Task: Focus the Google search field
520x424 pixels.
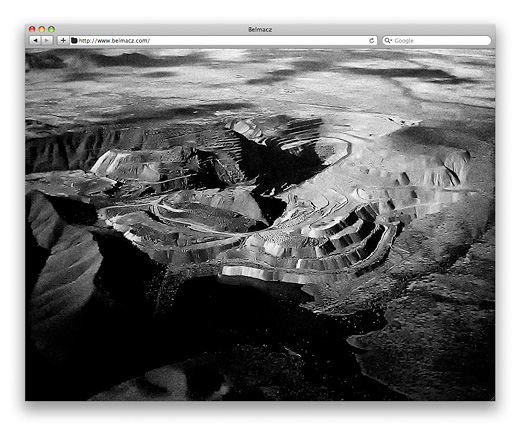Action: 437,40
